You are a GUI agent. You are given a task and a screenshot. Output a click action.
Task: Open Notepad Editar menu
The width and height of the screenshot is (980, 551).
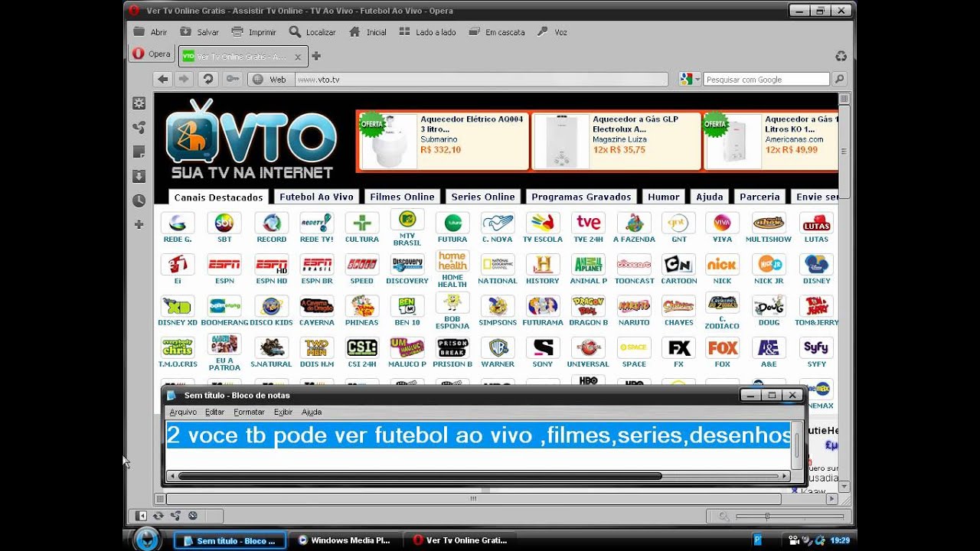(214, 412)
